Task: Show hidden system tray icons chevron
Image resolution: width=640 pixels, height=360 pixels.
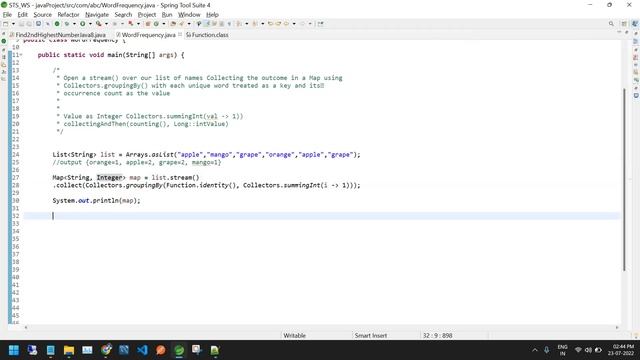Action: (x=535, y=350)
